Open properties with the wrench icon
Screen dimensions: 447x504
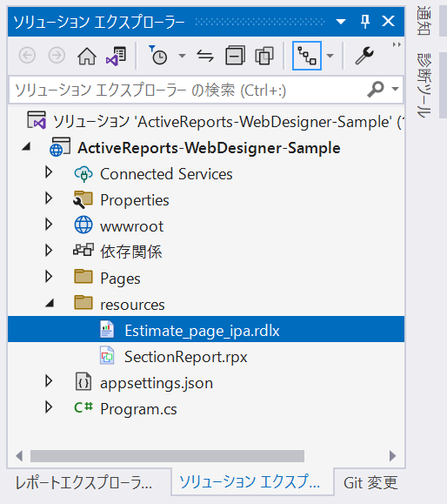click(364, 56)
